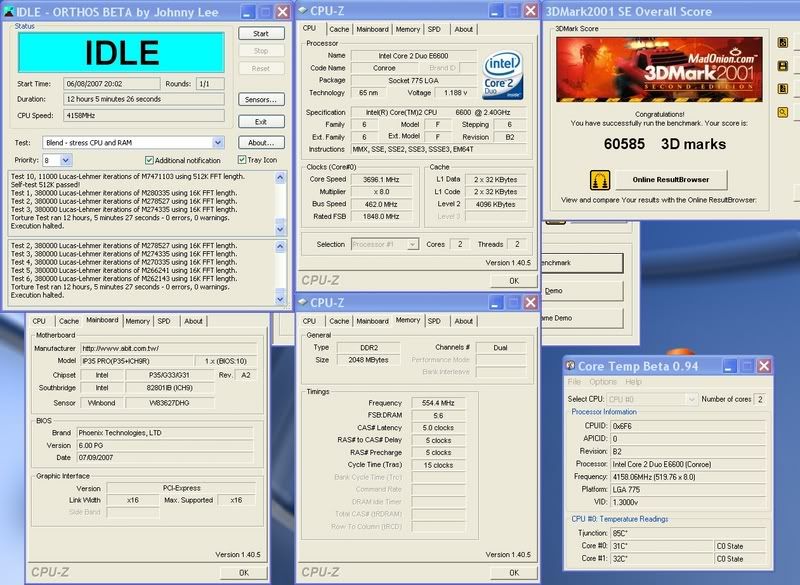The width and height of the screenshot is (800, 585).
Task: Click up arrow of the upper ORTHOS log scrollbar
Action: tap(280, 177)
